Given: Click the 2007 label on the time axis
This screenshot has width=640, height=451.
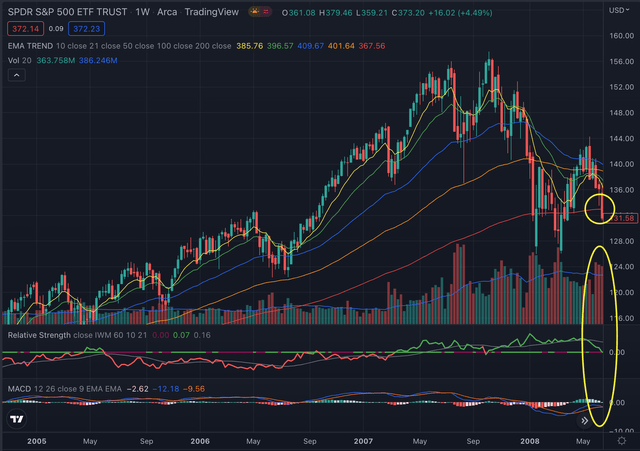Looking at the screenshot, I should pyautogui.click(x=363, y=441).
